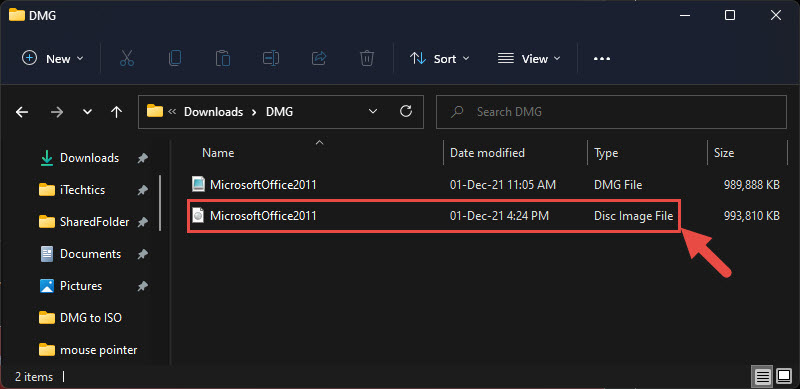Image resolution: width=800 pixels, height=389 pixels.
Task: Go up one folder level
Action: pyautogui.click(x=116, y=112)
